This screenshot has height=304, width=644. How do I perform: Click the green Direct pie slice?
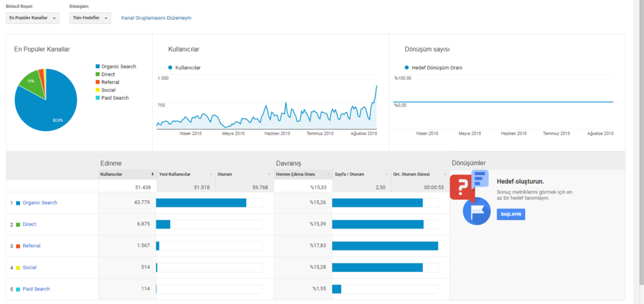(32, 83)
